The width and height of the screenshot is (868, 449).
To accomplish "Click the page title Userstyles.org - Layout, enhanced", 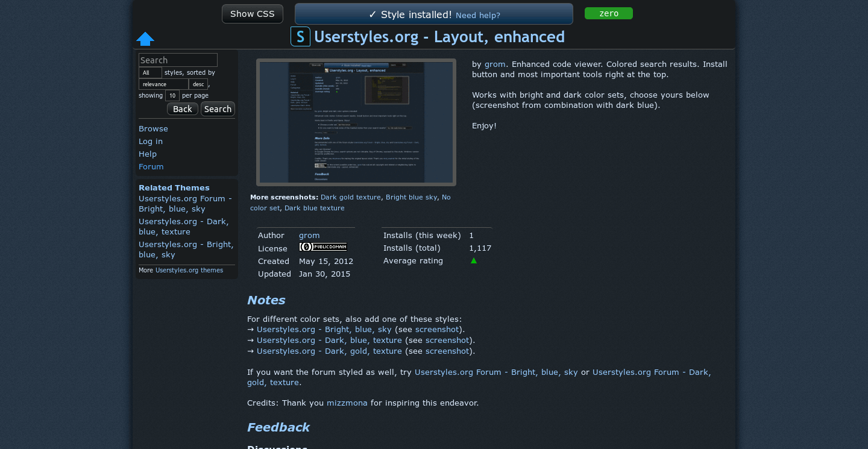I will [439, 37].
